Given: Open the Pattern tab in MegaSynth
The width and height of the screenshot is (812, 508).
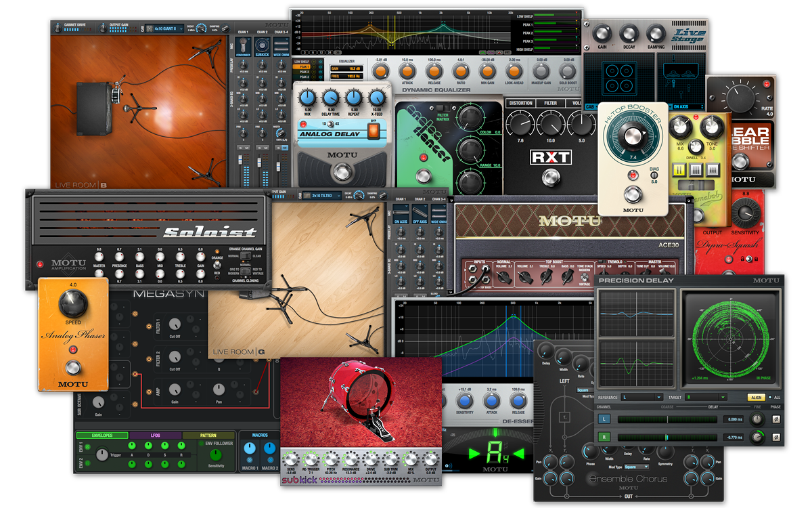Looking at the screenshot, I should click(x=208, y=436).
